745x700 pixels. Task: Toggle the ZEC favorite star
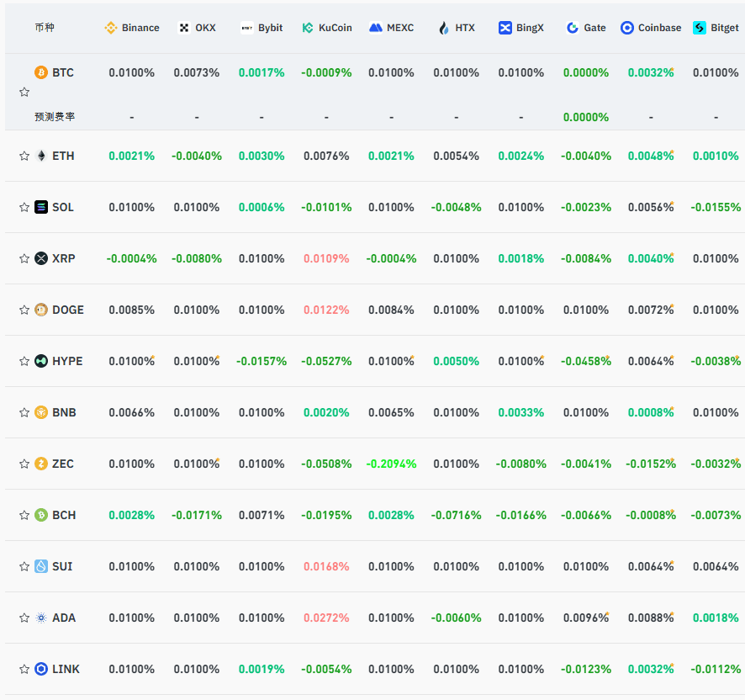tap(24, 464)
